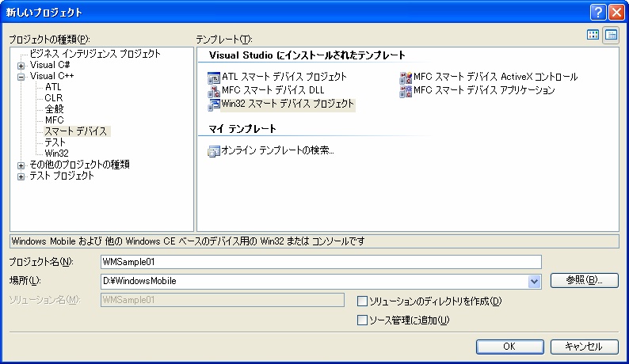Select MFC スマート デバイス ActiveX コントロール text
This screenshot has width=629, height=364.
495,77
